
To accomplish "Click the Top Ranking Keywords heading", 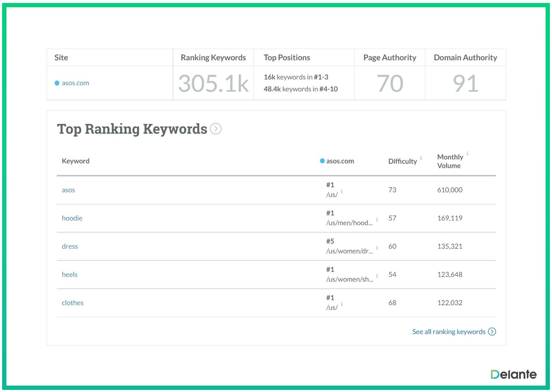I will coord(132,129).
